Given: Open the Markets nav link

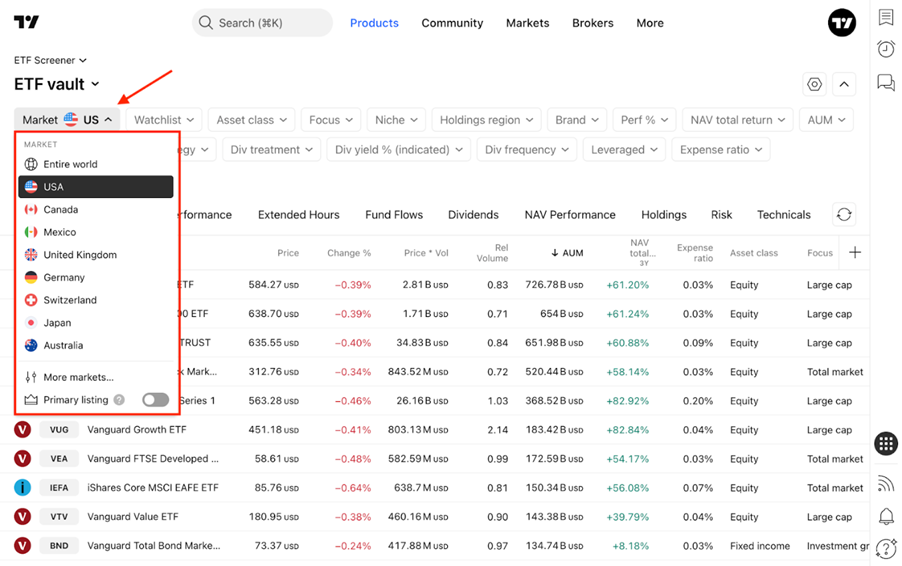Looking at the screenshot, I should pyautogui.click(x=528, y=23).
